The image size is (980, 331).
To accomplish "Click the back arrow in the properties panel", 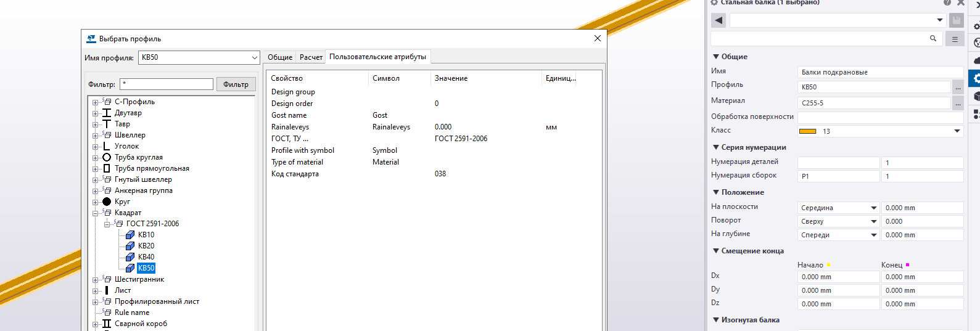I will tap(719, 20).
